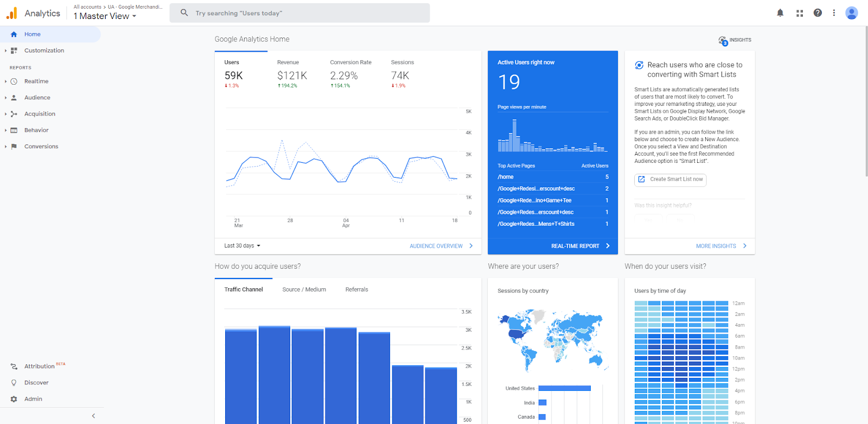868x424 pixels.
Task: Switch to the Referrals tab
Action: click(357, 290)
